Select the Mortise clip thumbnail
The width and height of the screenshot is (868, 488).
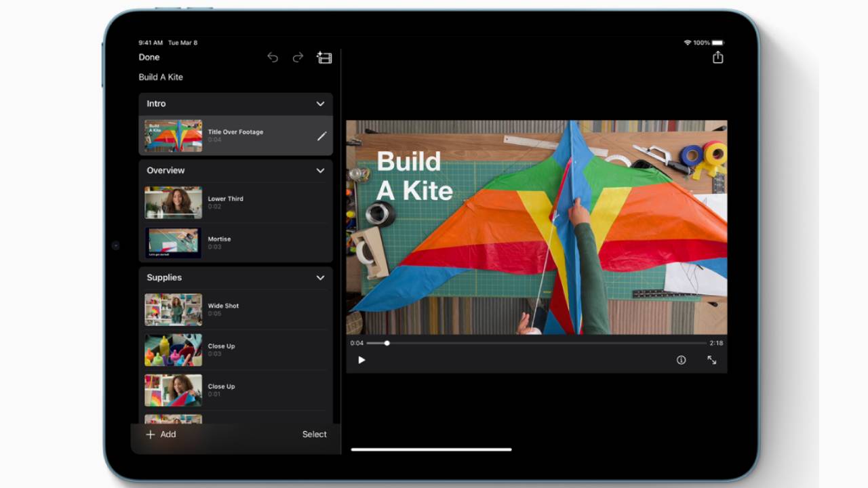point(174,243)
